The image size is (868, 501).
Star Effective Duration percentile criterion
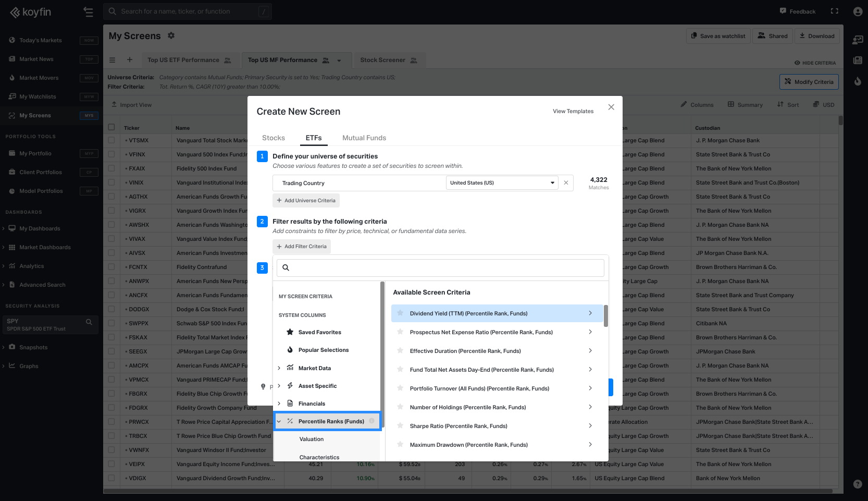(400, 351)
